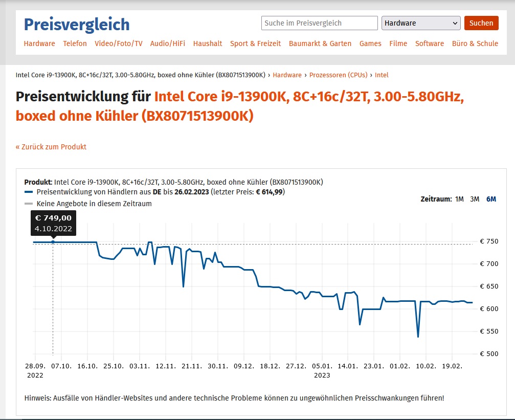The height and width of the screenshot is (420, 515).
Task: Open the Haushalt category
Action: click(x=208, y=43)
